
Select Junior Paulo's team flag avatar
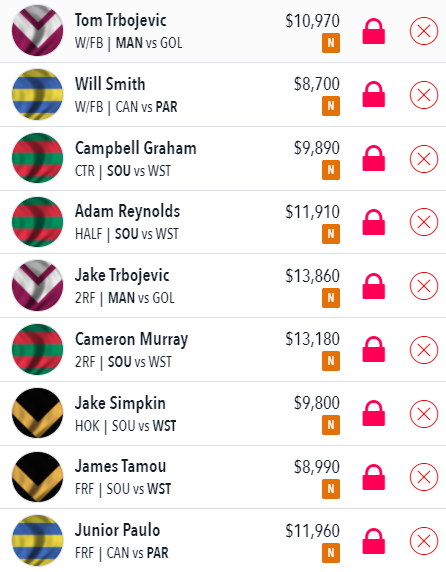click(x=37, y=541)
